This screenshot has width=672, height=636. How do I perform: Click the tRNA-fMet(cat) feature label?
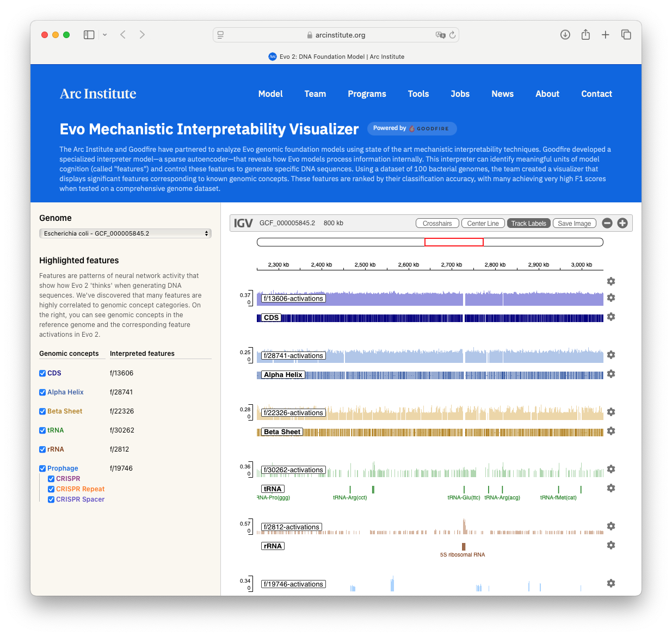pyautogui.click(x=558, y=497)
